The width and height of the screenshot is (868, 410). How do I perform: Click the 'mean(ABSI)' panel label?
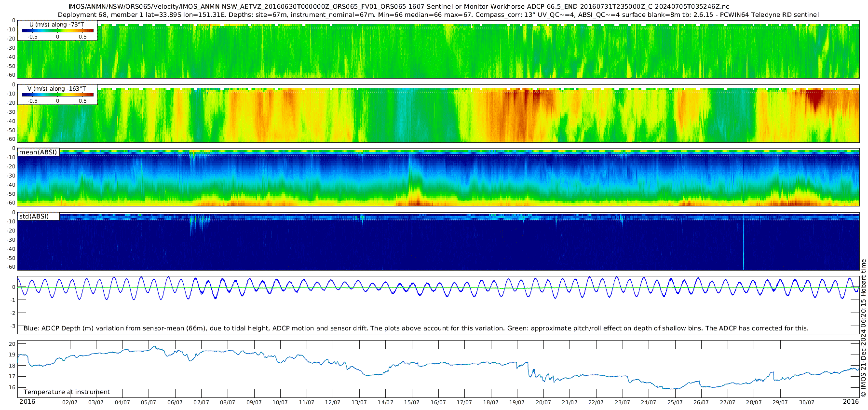click(38, 152)
